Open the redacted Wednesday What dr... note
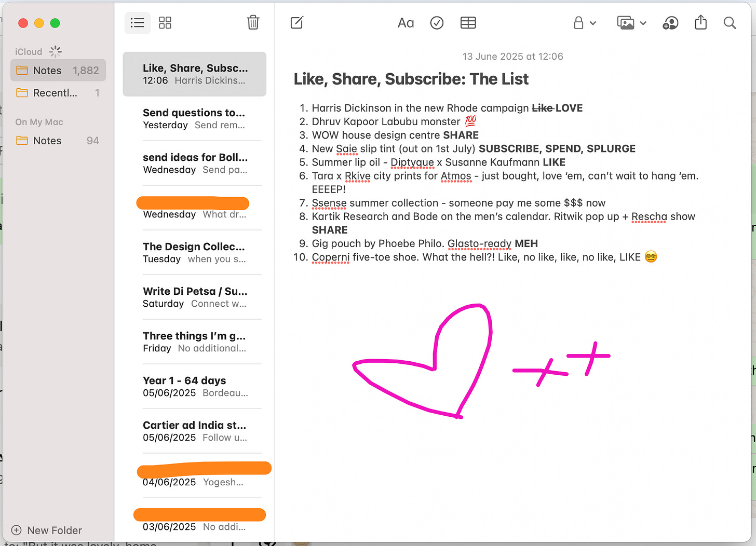Viewport: 756px width, 546px height. (x=195, y=208)
